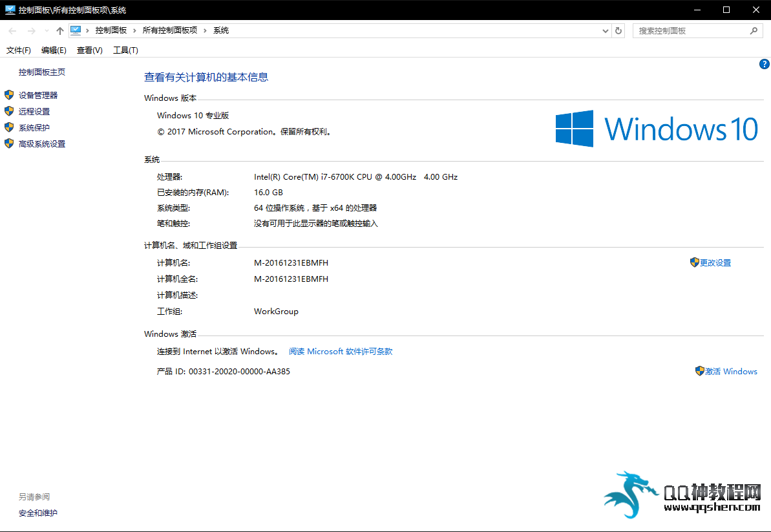Click shield icon beside 高级系统设置
771x532 pixels.
coord(9,144)
